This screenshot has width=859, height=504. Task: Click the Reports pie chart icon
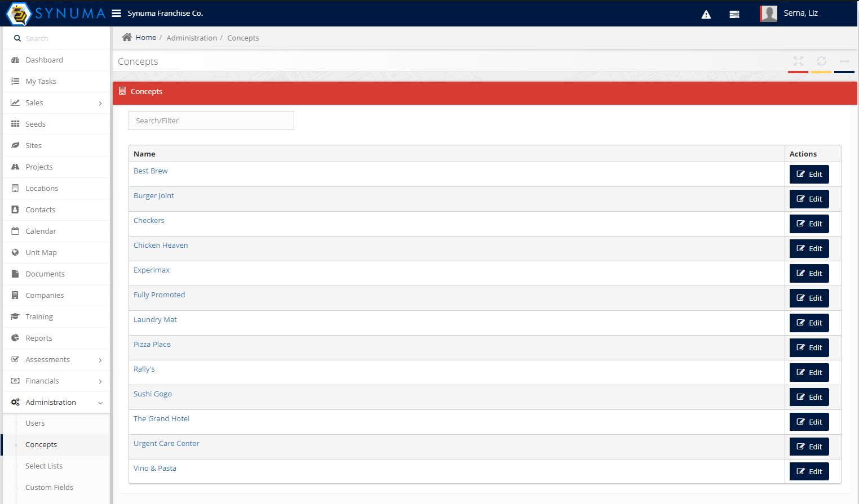15,338
